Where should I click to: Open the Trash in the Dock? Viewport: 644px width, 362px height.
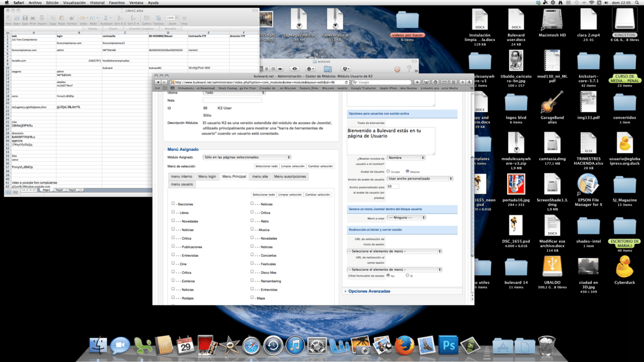pos(547,346)
